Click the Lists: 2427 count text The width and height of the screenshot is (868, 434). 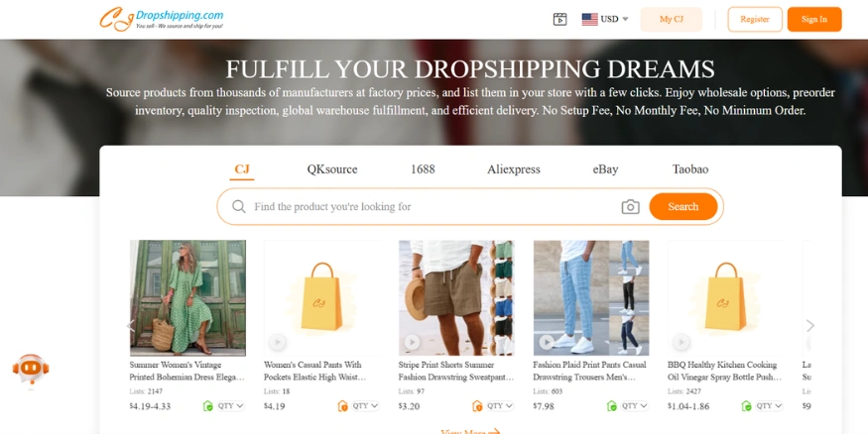682,391
